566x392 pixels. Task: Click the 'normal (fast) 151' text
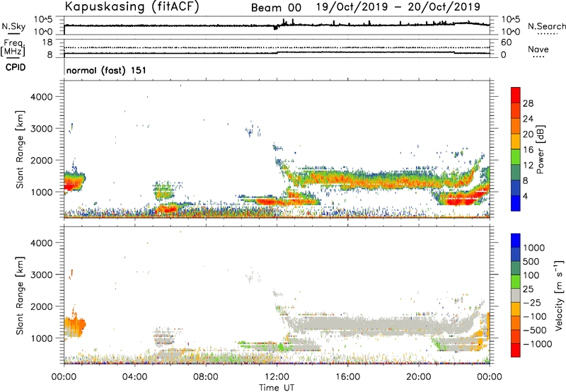click(x=107, y=70)
